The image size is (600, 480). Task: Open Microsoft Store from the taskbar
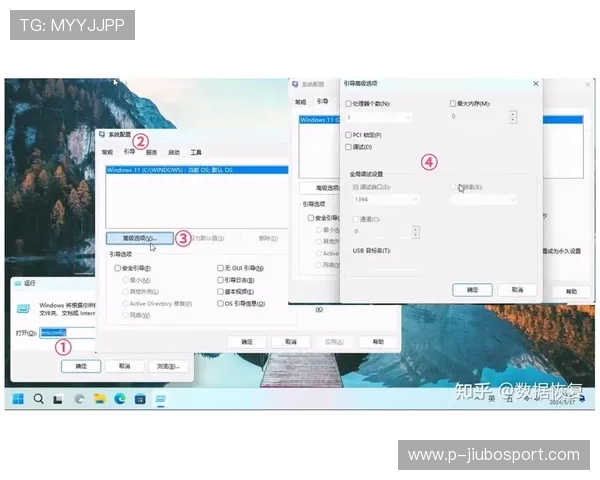(x=140, y=398)
